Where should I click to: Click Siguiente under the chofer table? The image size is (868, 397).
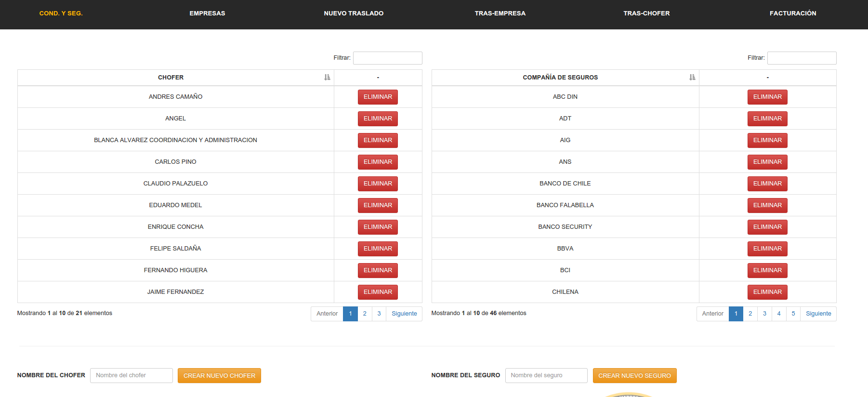click(404, 314)
